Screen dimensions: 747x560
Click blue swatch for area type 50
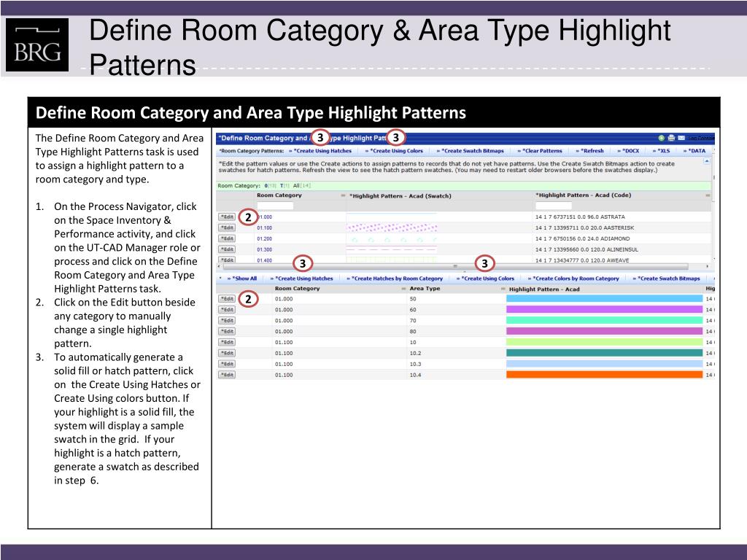[x=604, y=298]
